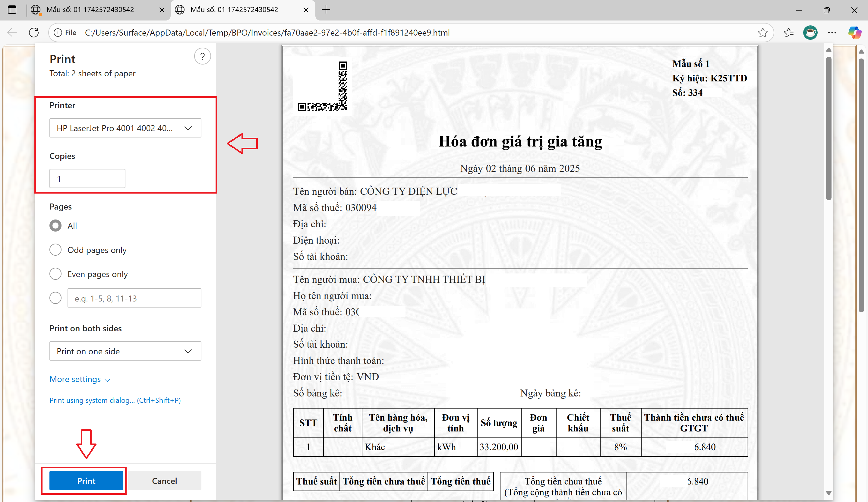The height and width of the screenshot is (502, 868).
Task: Switch to the first Mẫu số: 01 tab
Action: (90, 10)
